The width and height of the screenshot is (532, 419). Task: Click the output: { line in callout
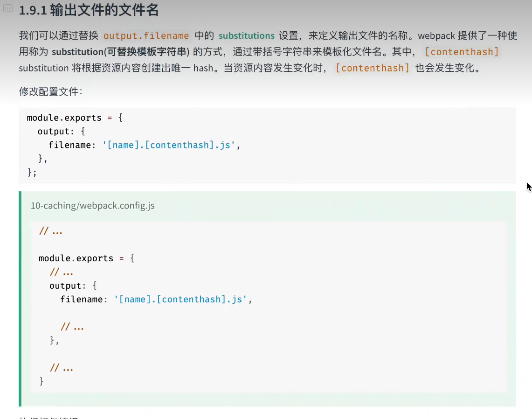coord(73,286)
